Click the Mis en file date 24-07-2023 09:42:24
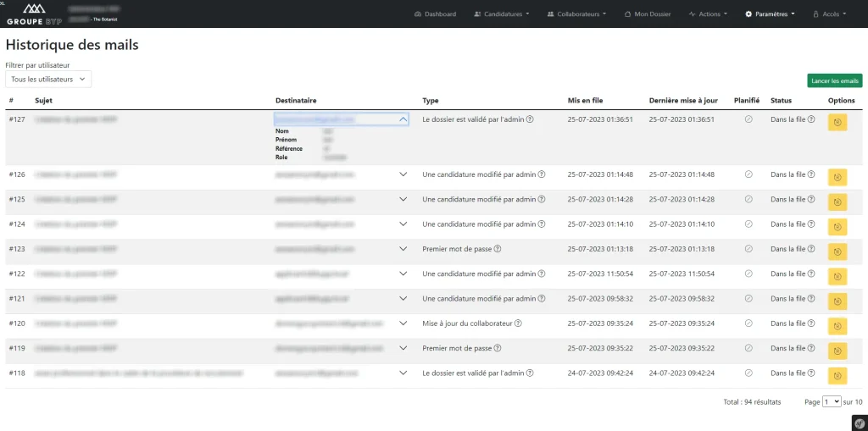 point(601,373)
